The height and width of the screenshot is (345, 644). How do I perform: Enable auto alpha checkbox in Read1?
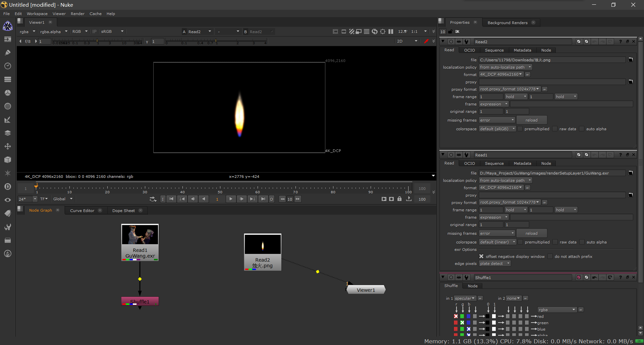[582, 242]
